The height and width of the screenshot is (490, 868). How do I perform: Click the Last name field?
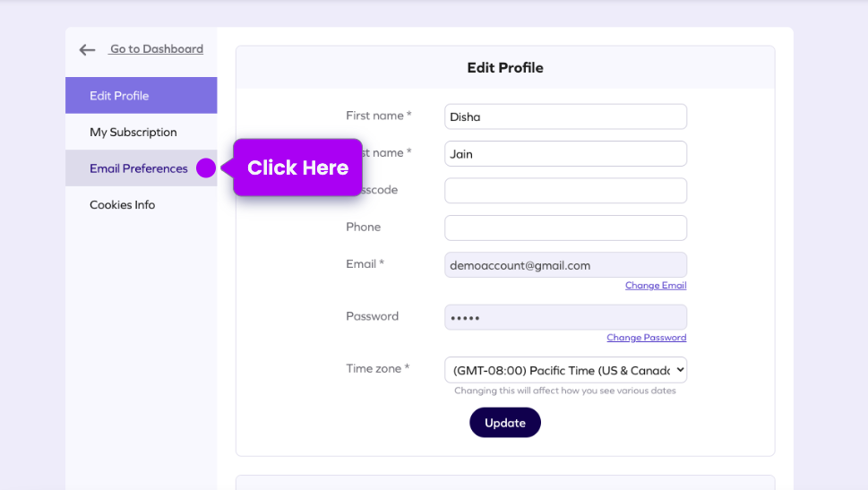(565, 154)
